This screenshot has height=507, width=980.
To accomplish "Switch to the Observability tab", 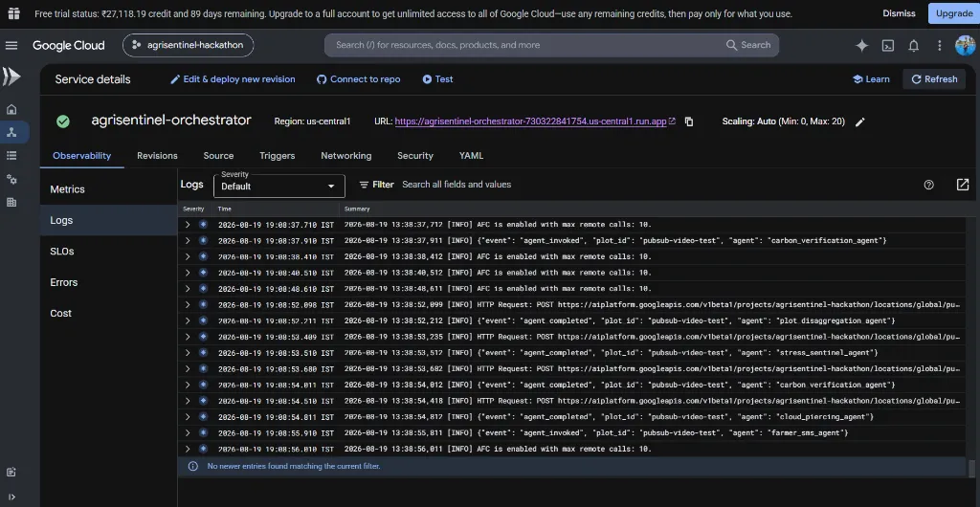I will [82, 156].
